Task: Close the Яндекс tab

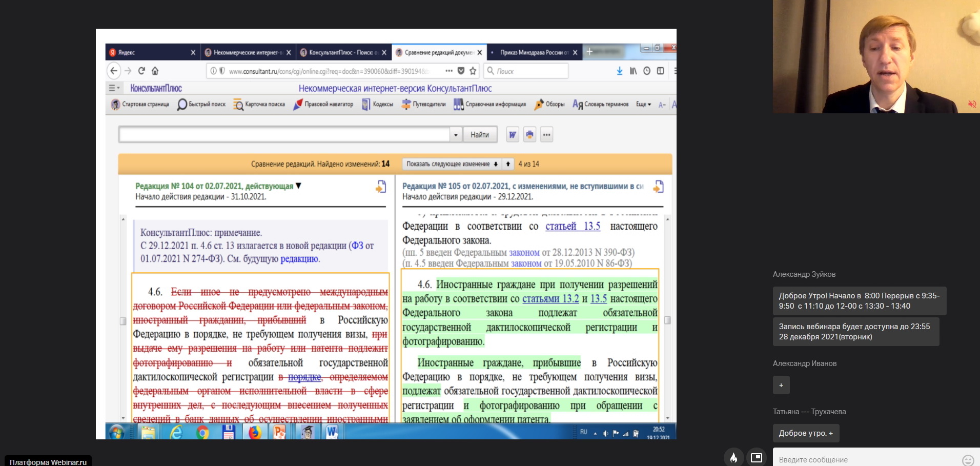Action: tap(193, 52)
